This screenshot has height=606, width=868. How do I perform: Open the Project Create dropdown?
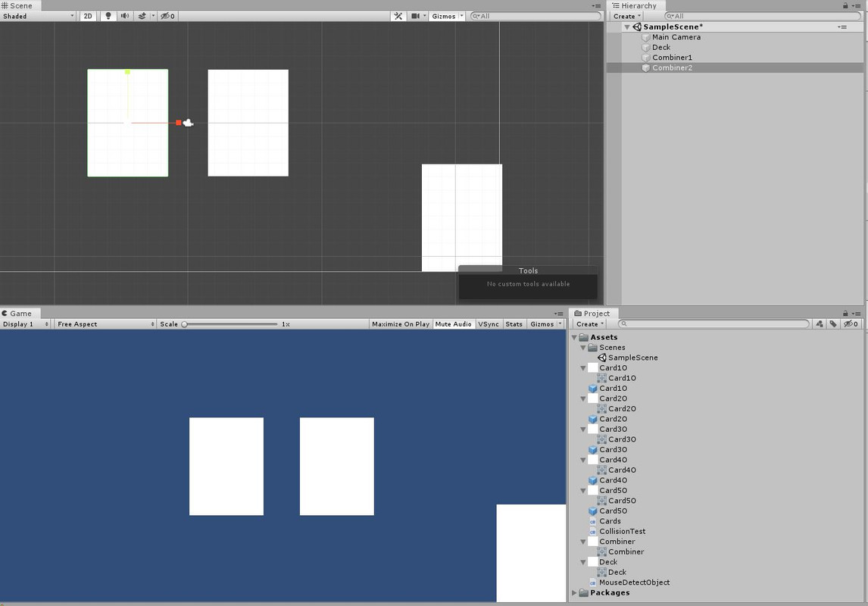[x=589, y=324]
